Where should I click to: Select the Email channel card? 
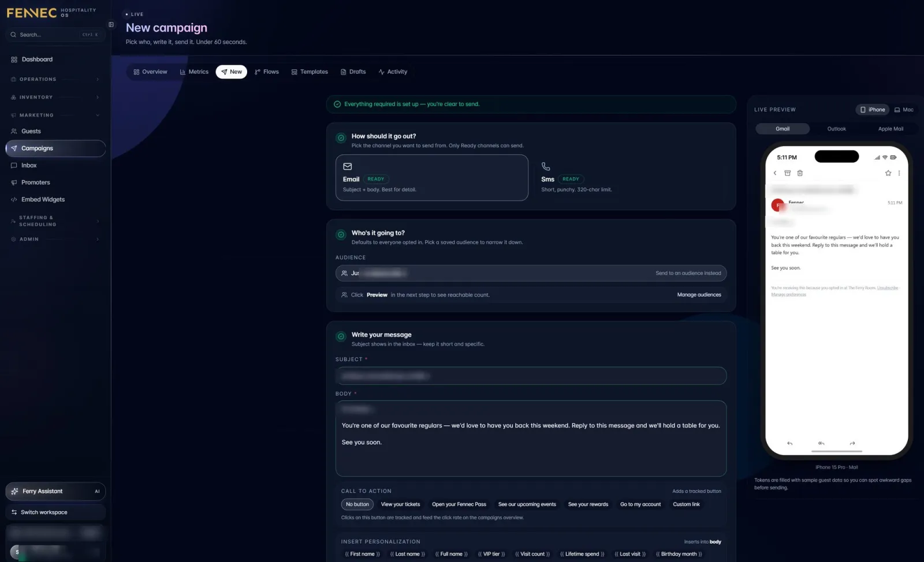coord(431,178)
